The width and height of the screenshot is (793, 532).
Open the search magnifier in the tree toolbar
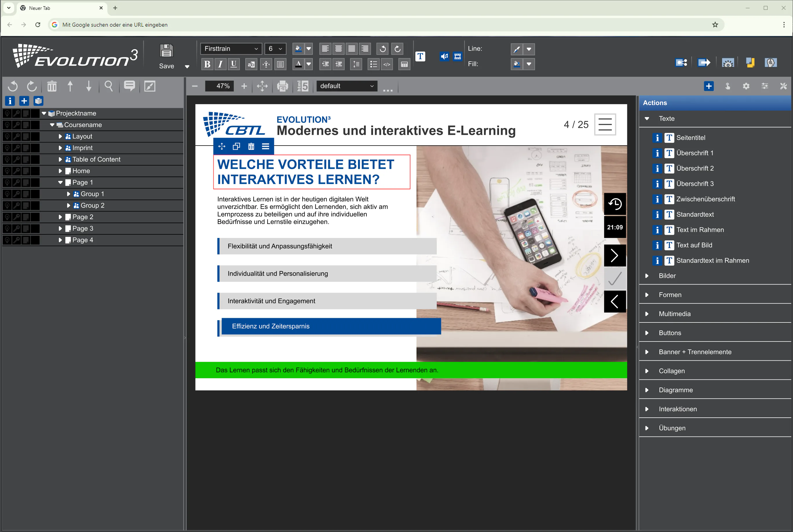[x=109, y=86]
